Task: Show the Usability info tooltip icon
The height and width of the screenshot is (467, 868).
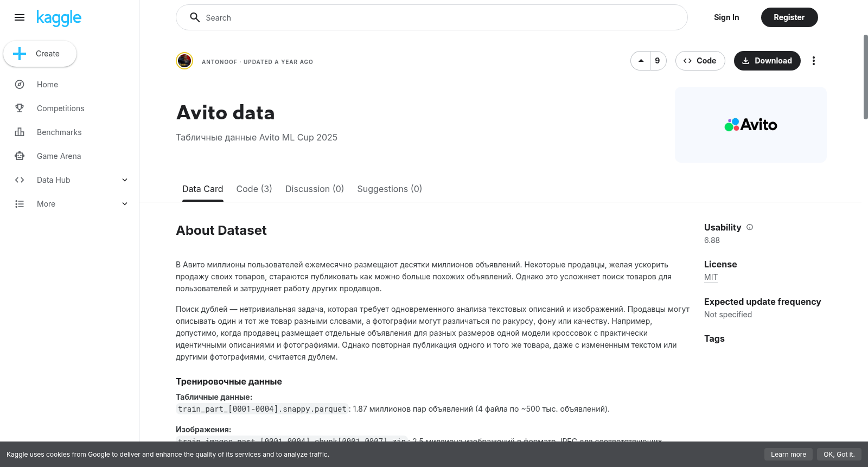Action: tap(750, 227)
